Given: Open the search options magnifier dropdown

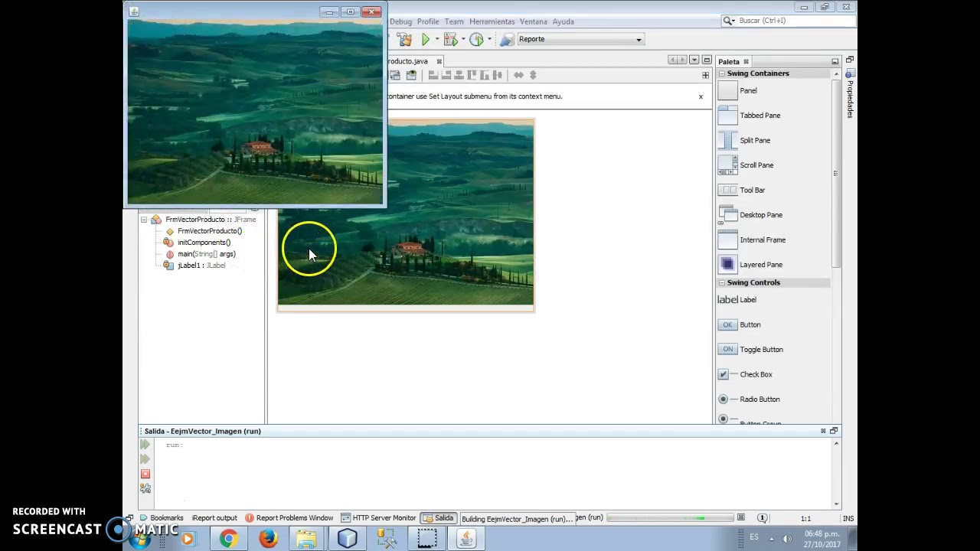Looking at the screenshot, I should click(x=729, y=21).
